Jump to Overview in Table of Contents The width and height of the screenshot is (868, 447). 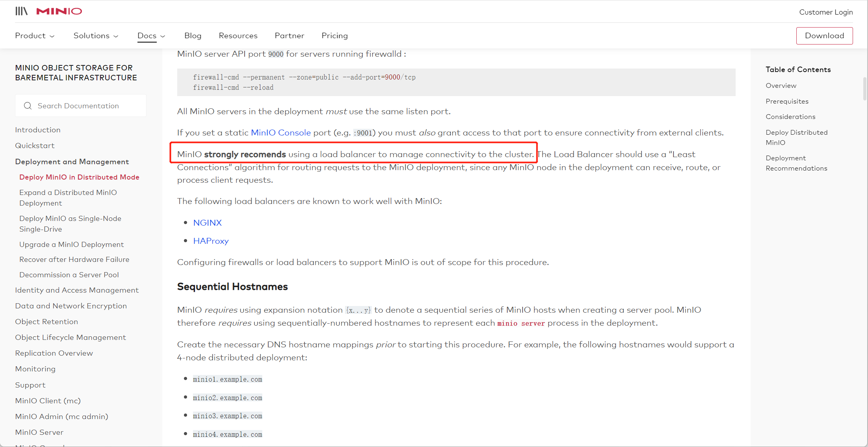click(x=781, y=86)
